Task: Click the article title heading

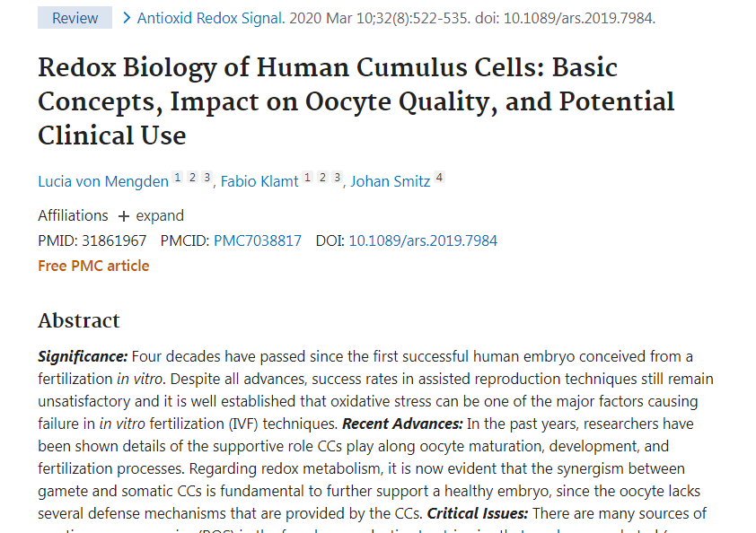Action: (x=356, y=101)
